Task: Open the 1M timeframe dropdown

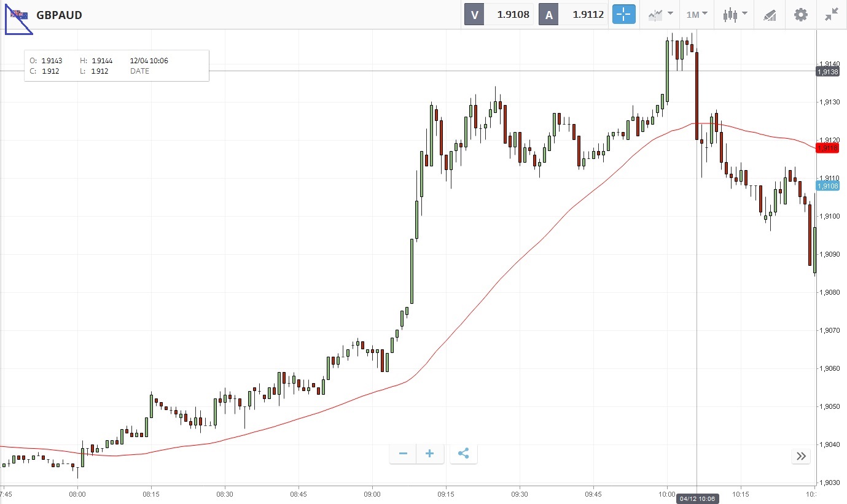Action: tap(697, 15)
